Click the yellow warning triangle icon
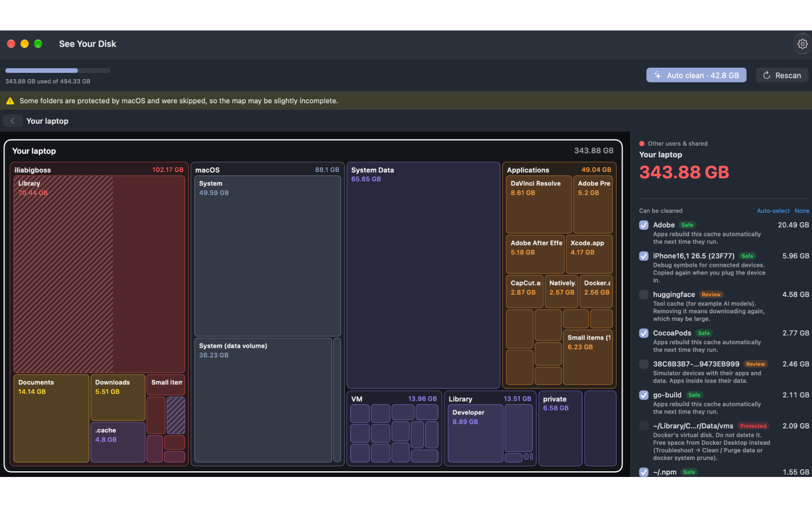The height and width of the screenshot is (508, 812). pyautogui.click(x=10, y=101)
